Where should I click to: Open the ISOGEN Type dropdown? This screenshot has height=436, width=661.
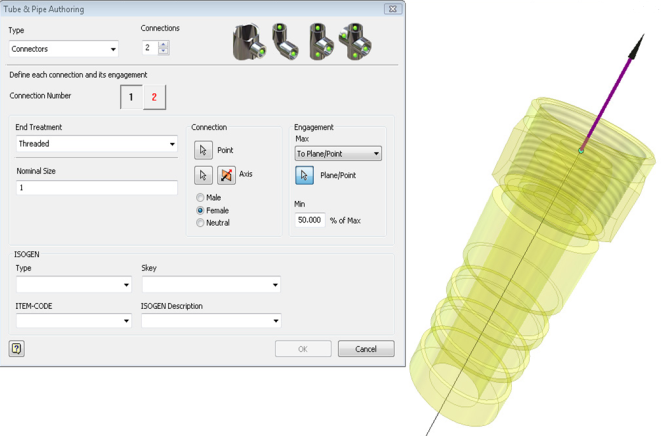coord(74,285)
